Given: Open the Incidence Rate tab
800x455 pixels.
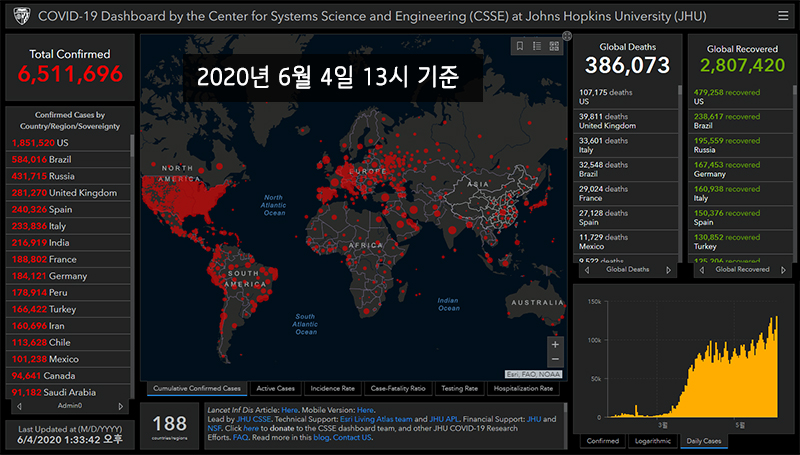Looking at the screenshot, I should (x=333, y=388).
